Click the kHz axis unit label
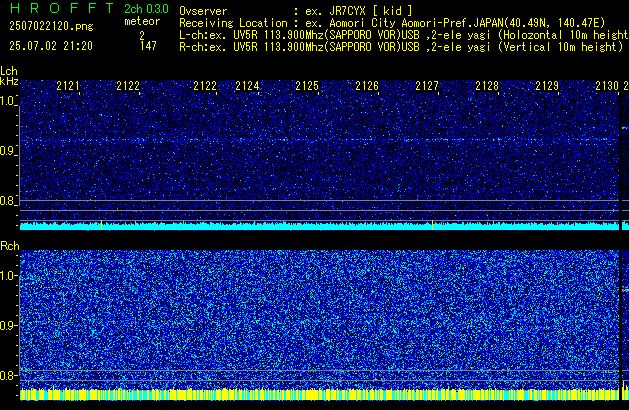The height and width of the screenshot is (410, 629). (9, 81)
